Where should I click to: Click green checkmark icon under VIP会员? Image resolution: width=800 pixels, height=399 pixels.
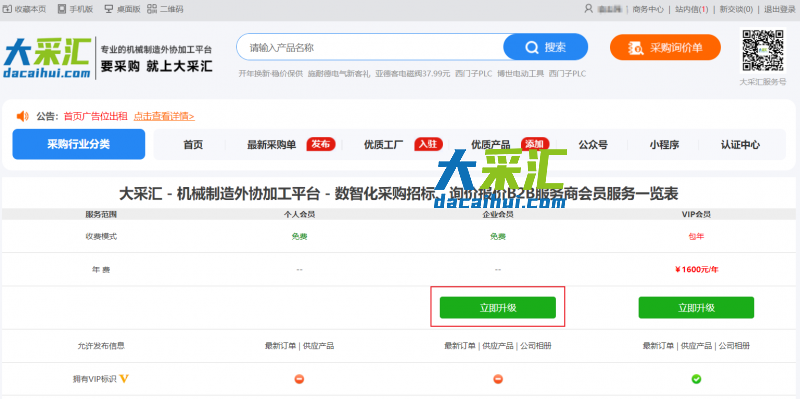pyautogui.click(x=696, y=379)
